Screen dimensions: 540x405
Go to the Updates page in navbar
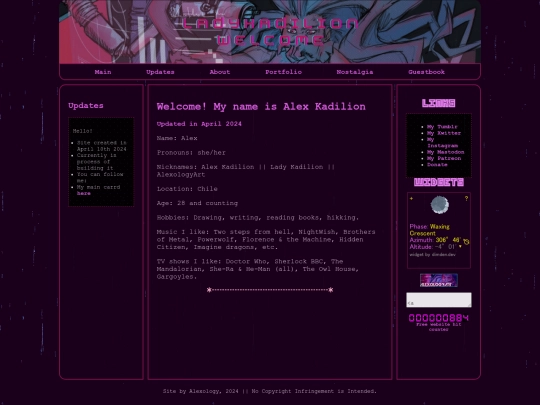pos(160,72)
